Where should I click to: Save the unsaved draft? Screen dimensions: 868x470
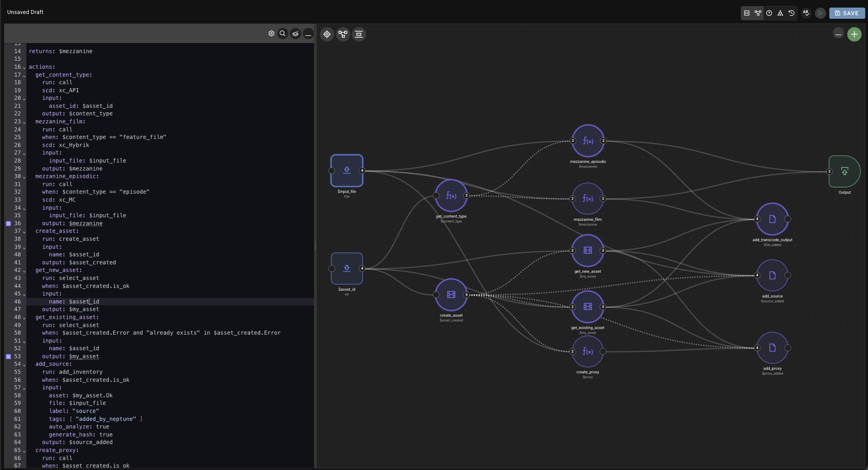(x=847, y=13)
